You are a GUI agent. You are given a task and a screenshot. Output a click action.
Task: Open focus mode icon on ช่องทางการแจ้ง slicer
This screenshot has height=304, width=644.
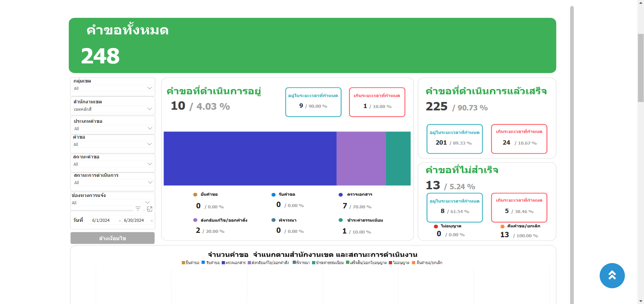coord(150,209)
